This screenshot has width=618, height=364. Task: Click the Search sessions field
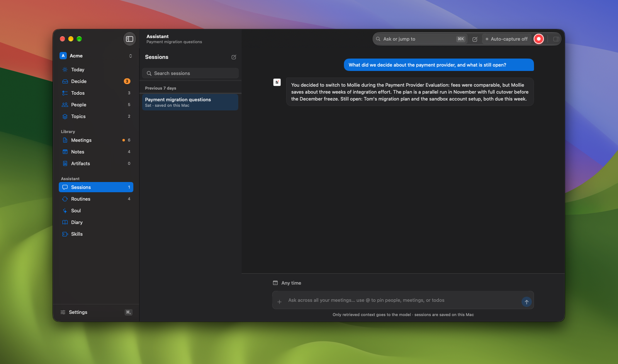190,73
